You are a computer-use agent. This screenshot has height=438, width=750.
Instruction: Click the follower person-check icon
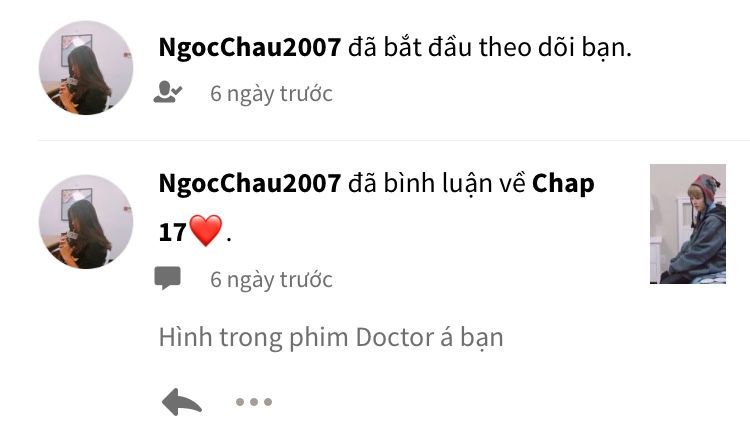tap(167, 92)
